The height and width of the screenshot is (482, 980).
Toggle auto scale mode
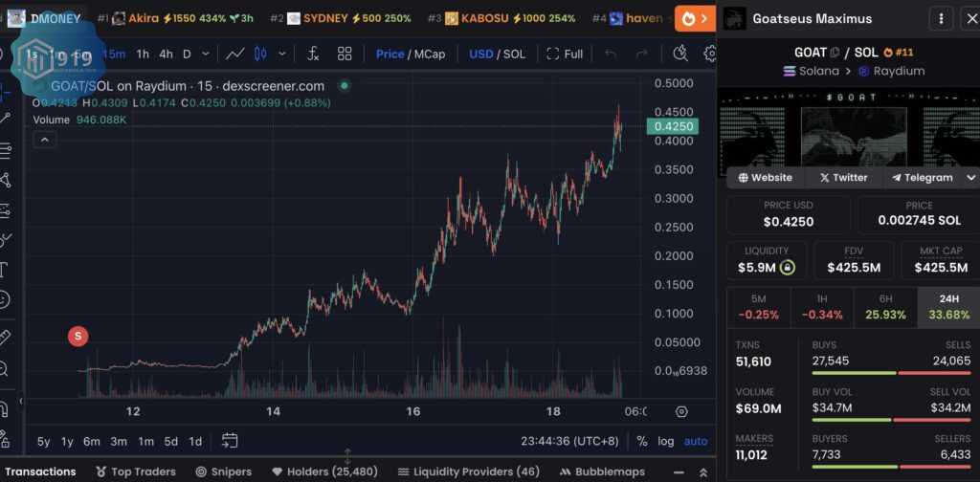[x=696, y=442]
